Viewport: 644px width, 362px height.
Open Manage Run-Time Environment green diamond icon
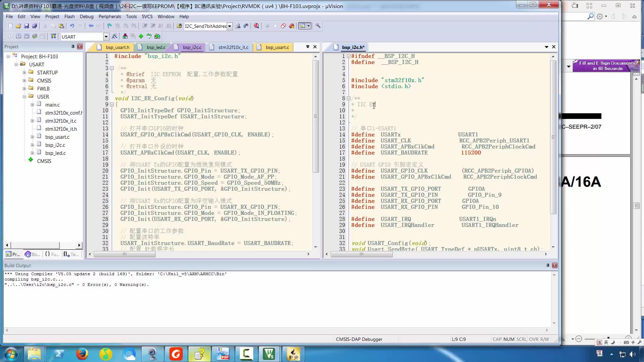pos(141,36)
